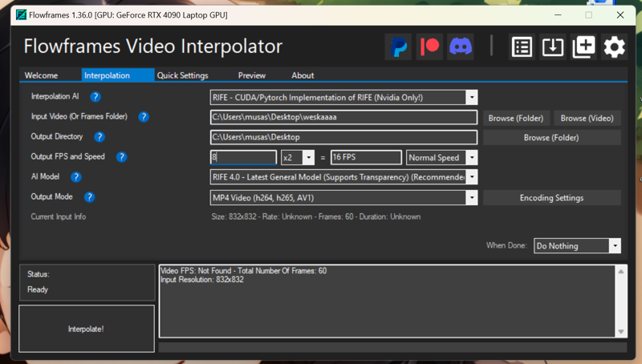Click the log scrollbar up arrow
This screenshot has height=364, width=642.
(x=620, y=272)
